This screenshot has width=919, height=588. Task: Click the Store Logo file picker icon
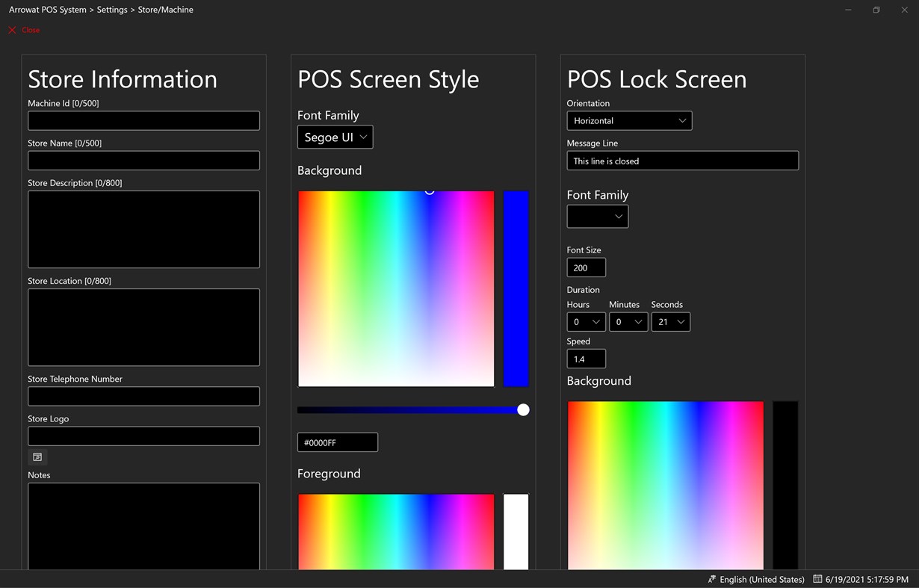point(37,457)
